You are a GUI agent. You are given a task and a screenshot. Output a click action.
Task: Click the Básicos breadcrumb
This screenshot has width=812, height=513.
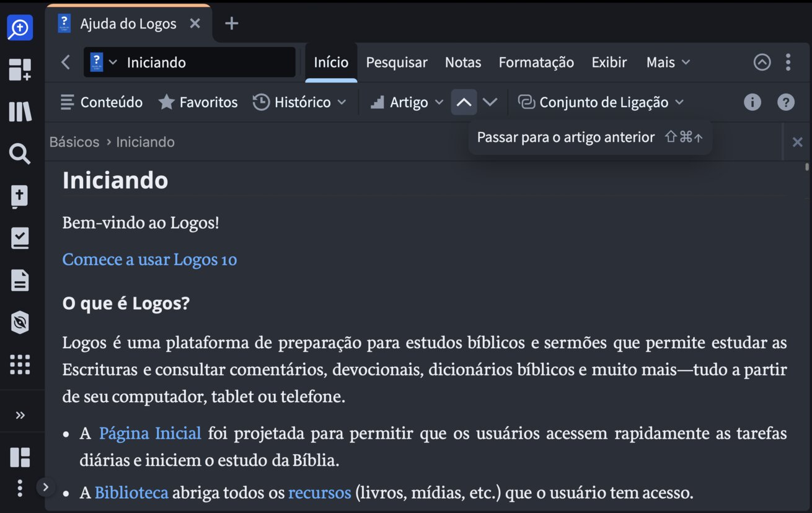[x=74, y=142]
